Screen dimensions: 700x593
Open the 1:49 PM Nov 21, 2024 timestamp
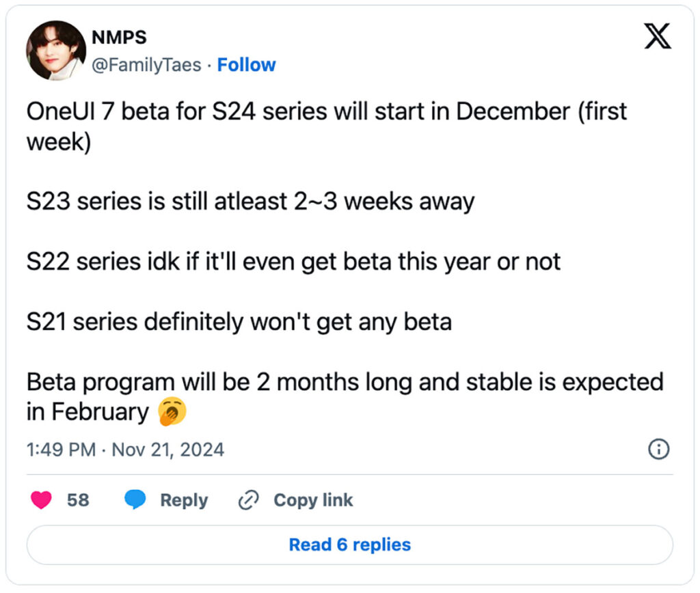pyautogui.click(x=125, y=450)
